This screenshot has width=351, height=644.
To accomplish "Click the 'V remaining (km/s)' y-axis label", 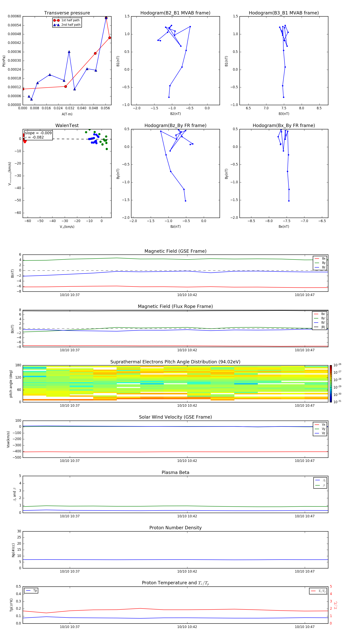I will [10, 173].
